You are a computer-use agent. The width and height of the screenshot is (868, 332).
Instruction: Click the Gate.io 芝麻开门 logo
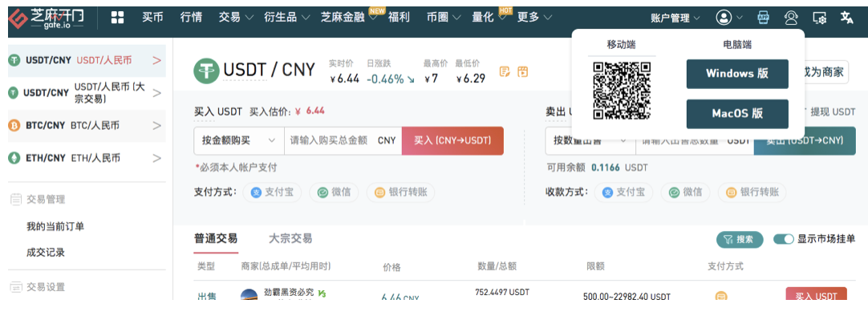tap(47, 18)
